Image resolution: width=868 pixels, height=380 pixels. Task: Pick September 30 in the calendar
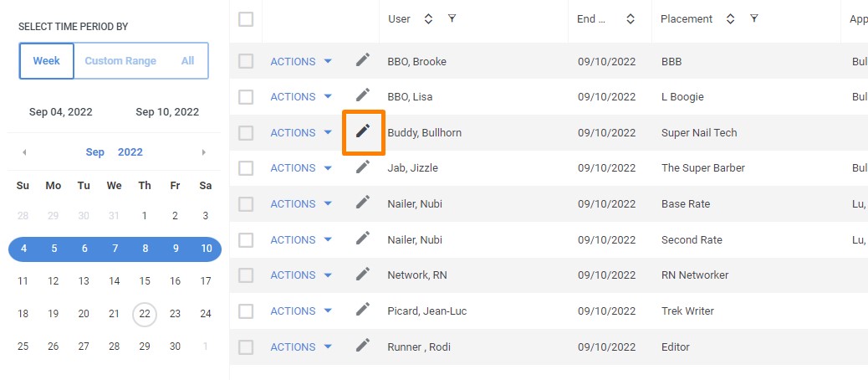click(175, 347)
